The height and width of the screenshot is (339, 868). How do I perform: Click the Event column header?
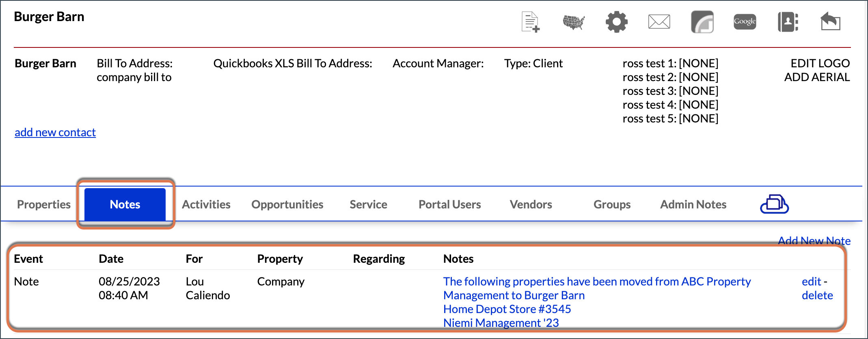(x=28, y=259)
